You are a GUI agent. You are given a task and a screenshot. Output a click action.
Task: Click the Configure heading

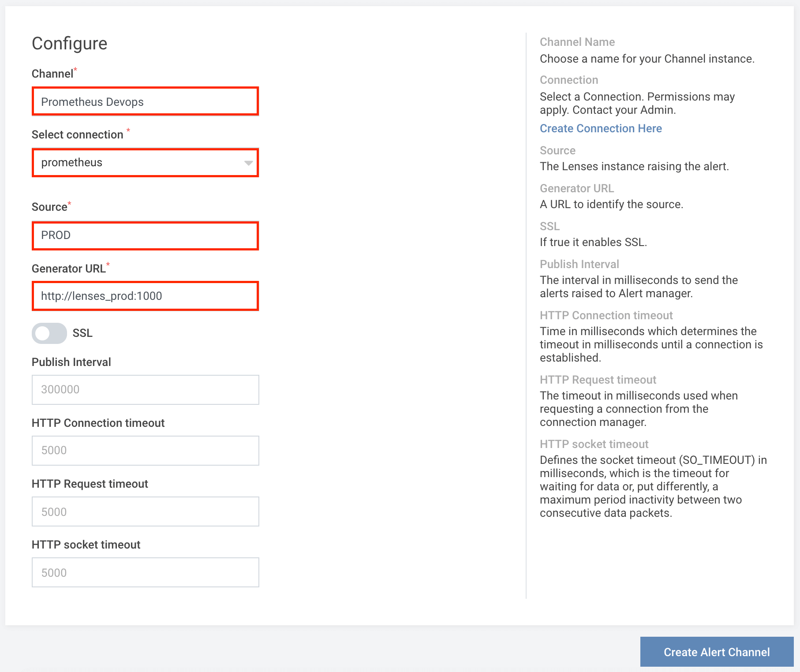[70, 43]
